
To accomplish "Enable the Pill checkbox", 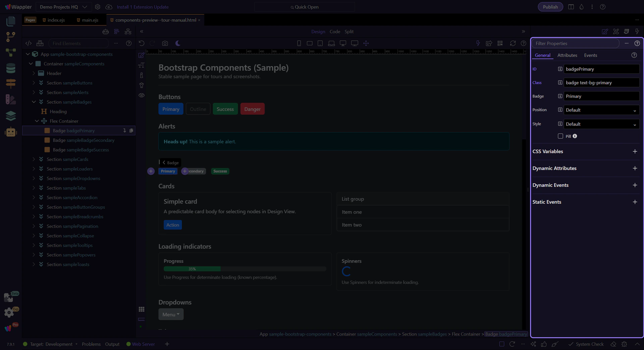I will pos(560,136).
